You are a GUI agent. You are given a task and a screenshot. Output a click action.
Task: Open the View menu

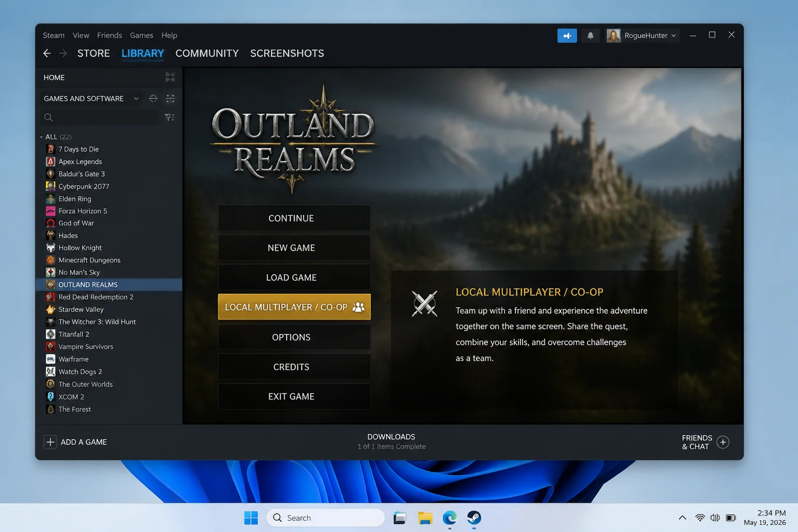(81, 35)
